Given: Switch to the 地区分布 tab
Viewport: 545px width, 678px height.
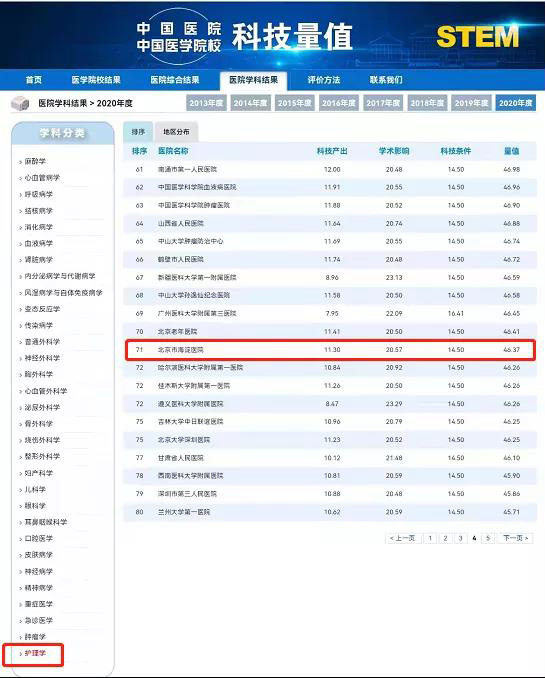Looking at the screenshot, I should (176, 132).
